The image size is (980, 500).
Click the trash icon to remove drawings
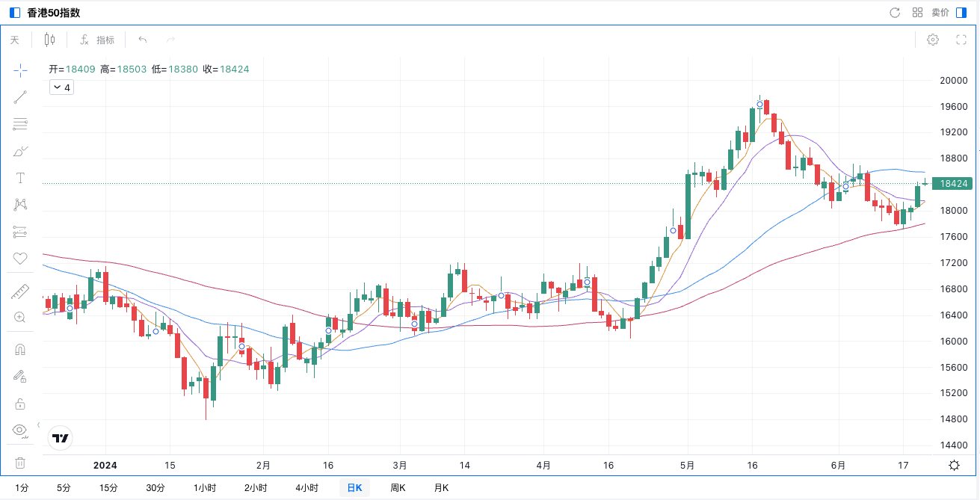pos(20,463)
